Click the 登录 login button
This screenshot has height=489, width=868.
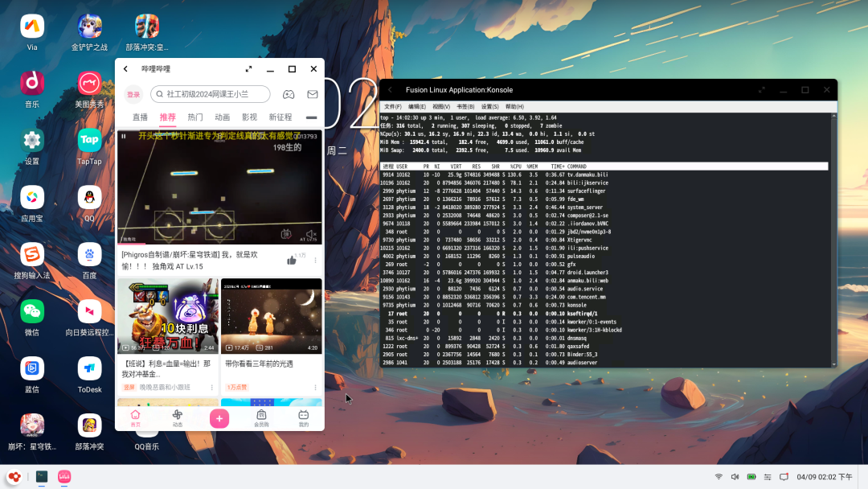point(133,94)
